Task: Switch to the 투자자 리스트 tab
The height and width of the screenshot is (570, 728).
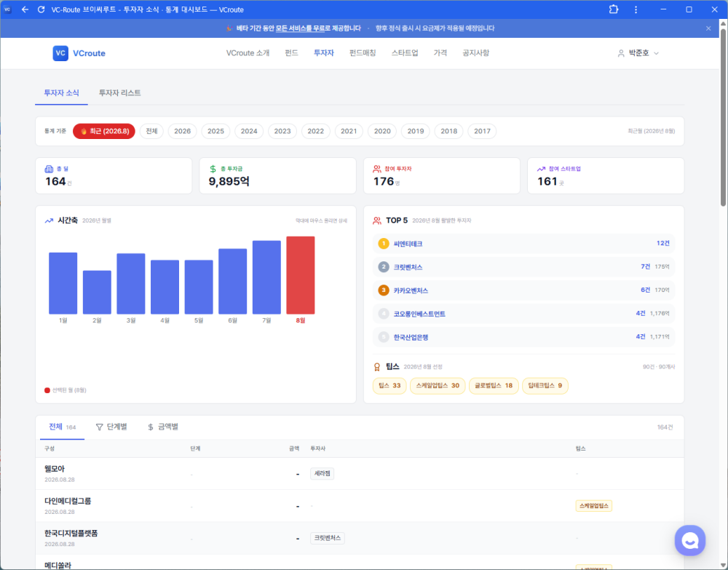Action: [120, 93]
